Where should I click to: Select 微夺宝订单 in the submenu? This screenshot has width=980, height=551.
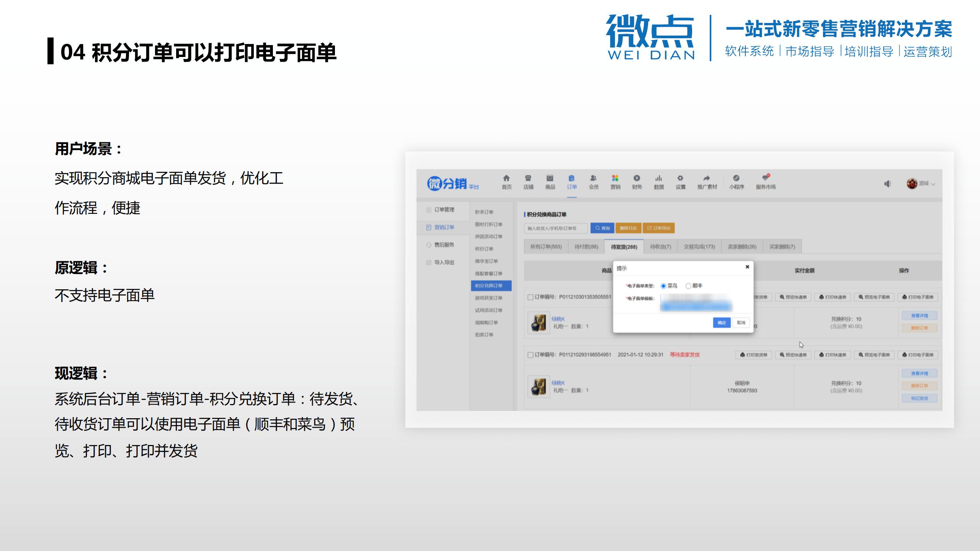tap(487, 261)
